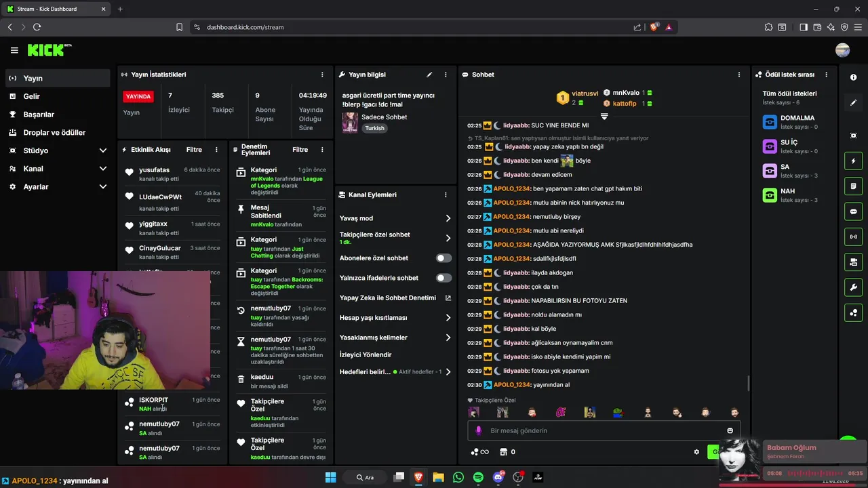Click the camera widget icon in right toolbar
Viewport: 868px width, 488px height.
tap(853, 262)
